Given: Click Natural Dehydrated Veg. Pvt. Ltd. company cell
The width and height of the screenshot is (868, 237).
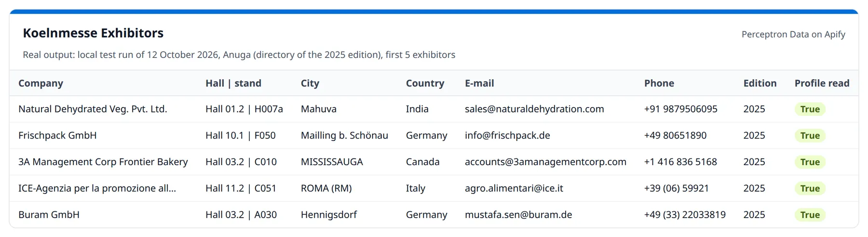Looking at the screenshot, I should pyautogui.click(x=93, y=109).
